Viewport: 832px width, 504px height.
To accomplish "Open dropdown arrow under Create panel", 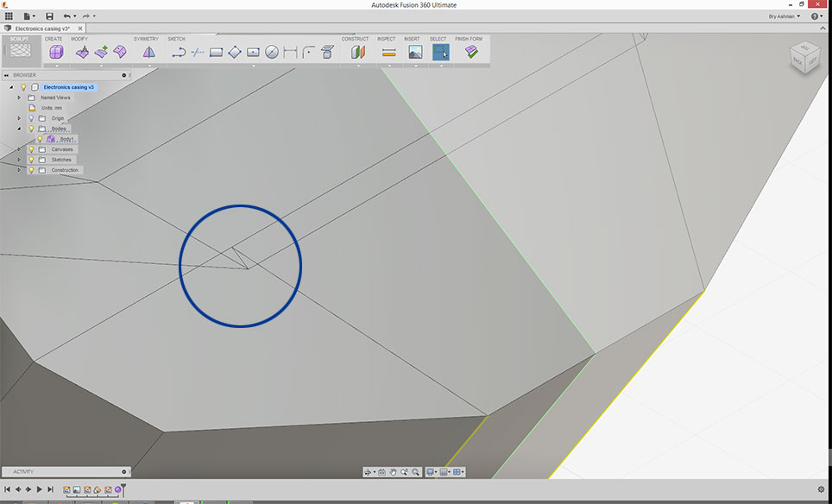I will (x=56, y=66).
